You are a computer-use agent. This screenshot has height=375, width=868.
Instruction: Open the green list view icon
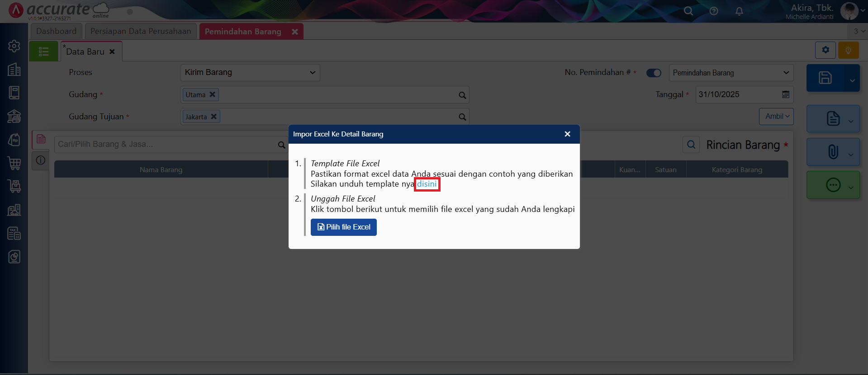44,52
